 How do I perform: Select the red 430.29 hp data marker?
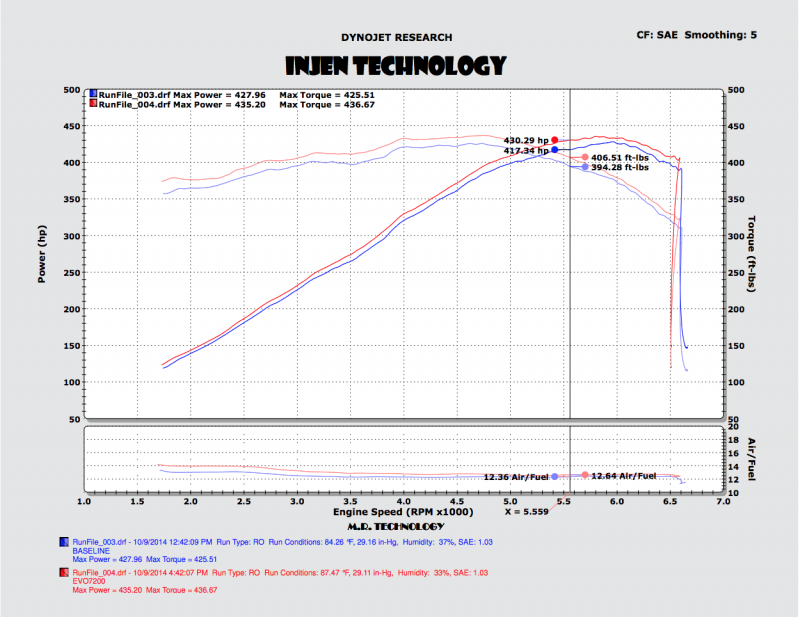[x=555, y=140]
